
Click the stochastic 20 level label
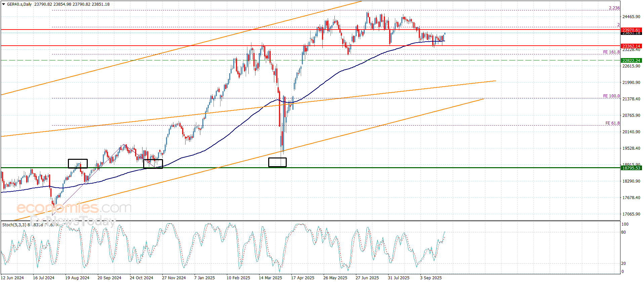point(623,264)
